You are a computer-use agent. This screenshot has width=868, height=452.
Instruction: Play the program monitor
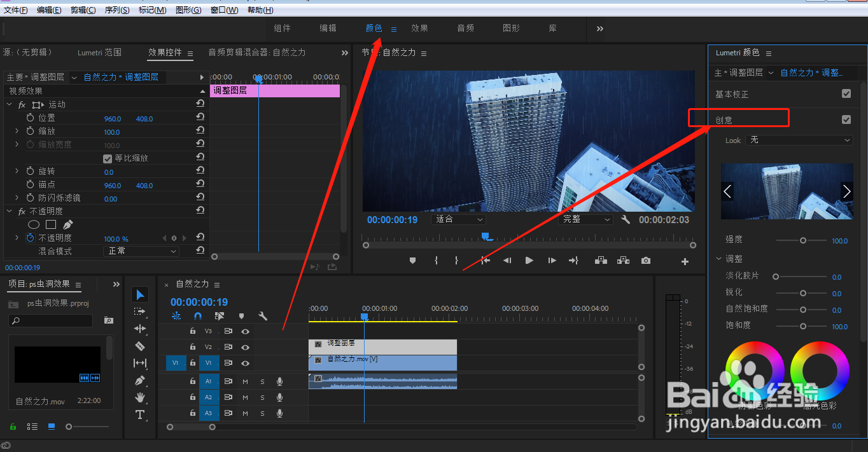(529, 261)
